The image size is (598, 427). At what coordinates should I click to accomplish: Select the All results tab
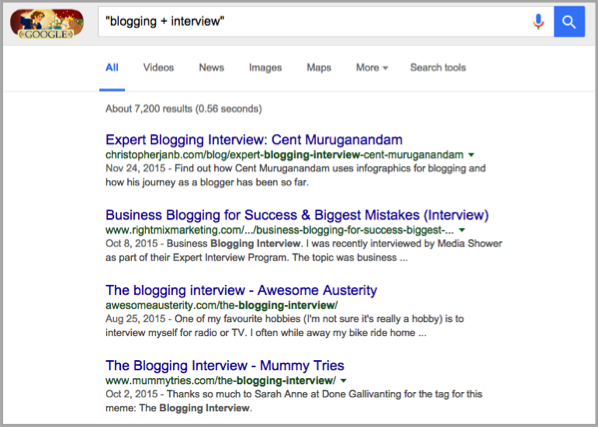(x=112, y=67)
